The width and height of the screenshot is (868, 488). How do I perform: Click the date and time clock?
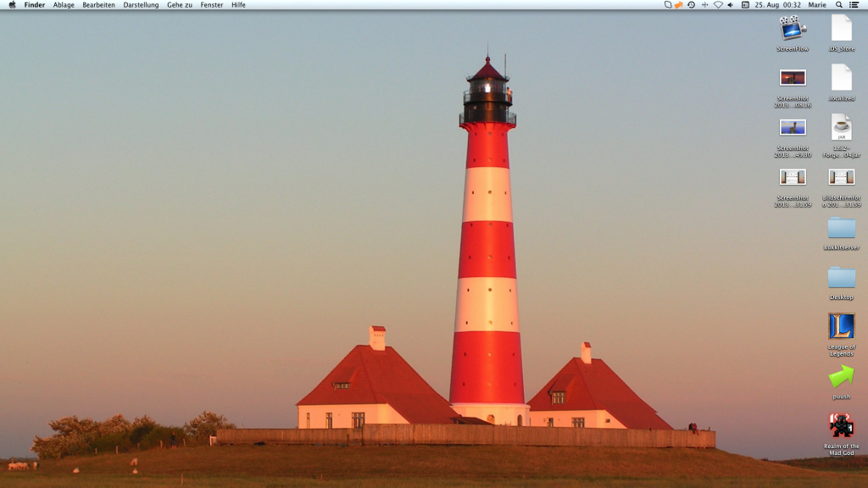778,5
